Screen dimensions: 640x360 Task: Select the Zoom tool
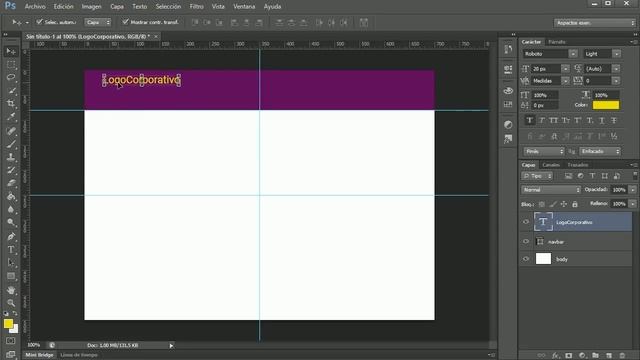pos(11,303)
